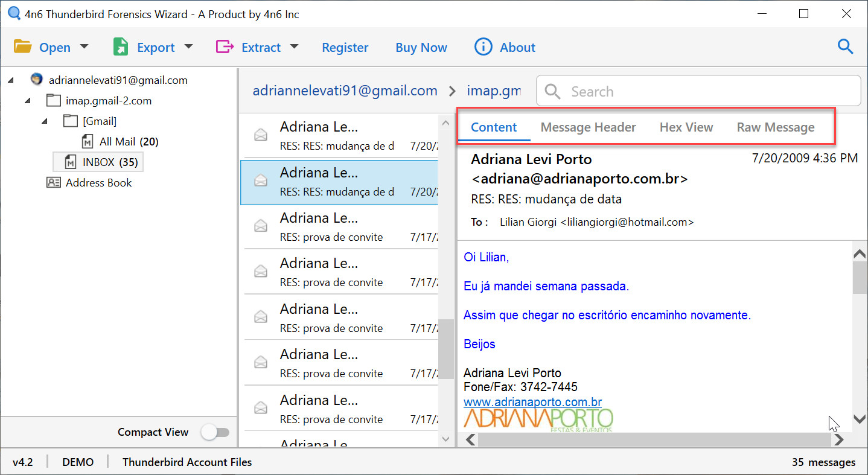Open the Export dropdown arrow
Viewport: 868px width, 475px height.
coord(188,46)
